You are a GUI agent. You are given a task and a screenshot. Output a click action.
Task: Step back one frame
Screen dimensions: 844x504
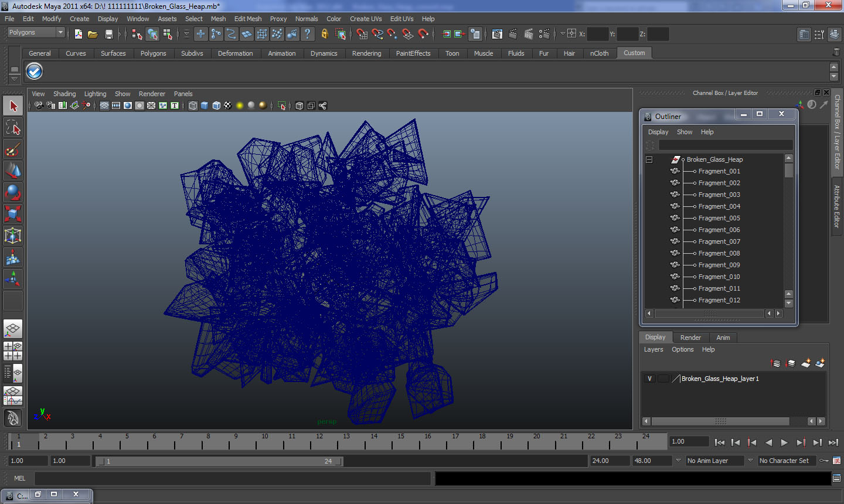736,442
